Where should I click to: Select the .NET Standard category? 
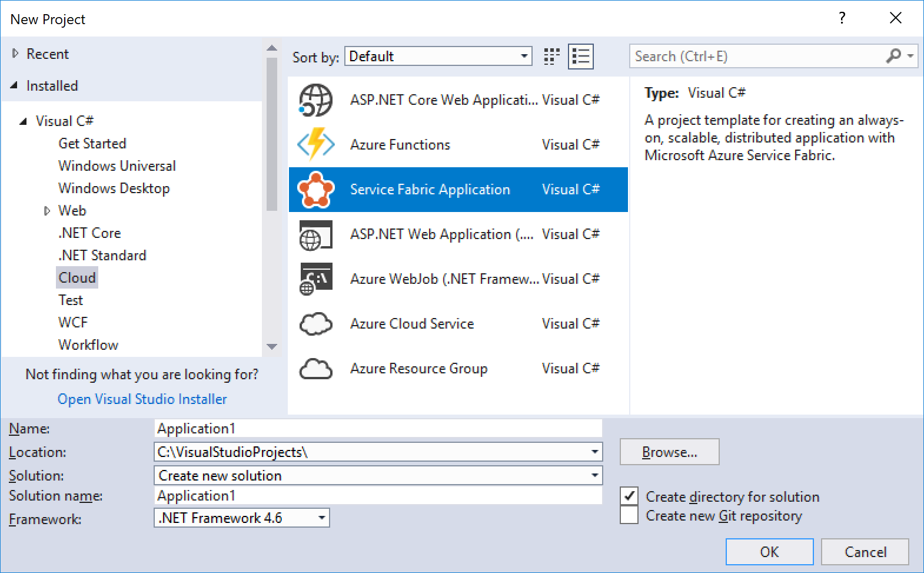pos(102,256)
